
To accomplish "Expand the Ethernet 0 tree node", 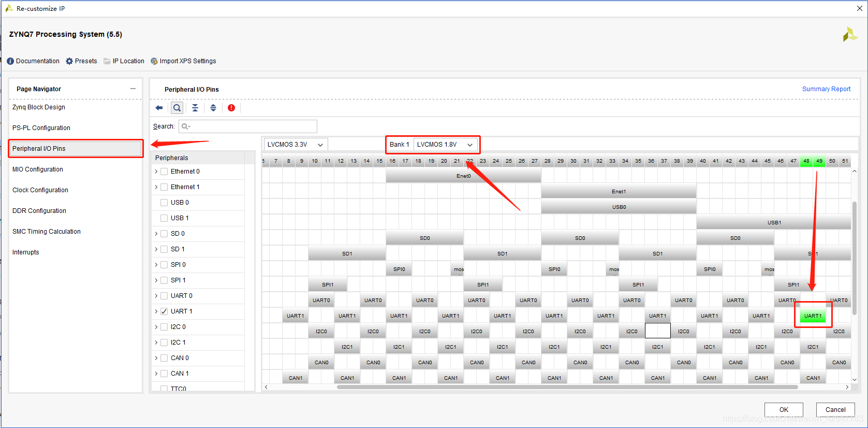I will click(156, 172).
